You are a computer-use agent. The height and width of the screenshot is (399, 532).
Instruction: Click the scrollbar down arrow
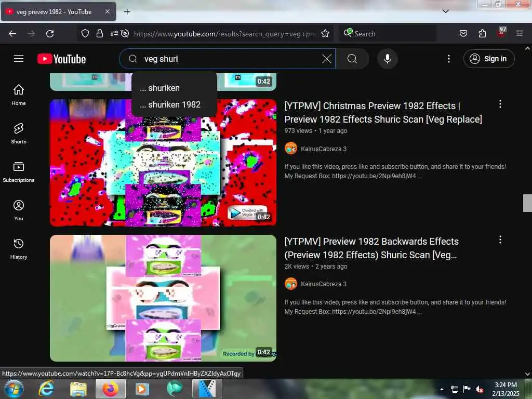pyautogui.click(x=527, y=374)
